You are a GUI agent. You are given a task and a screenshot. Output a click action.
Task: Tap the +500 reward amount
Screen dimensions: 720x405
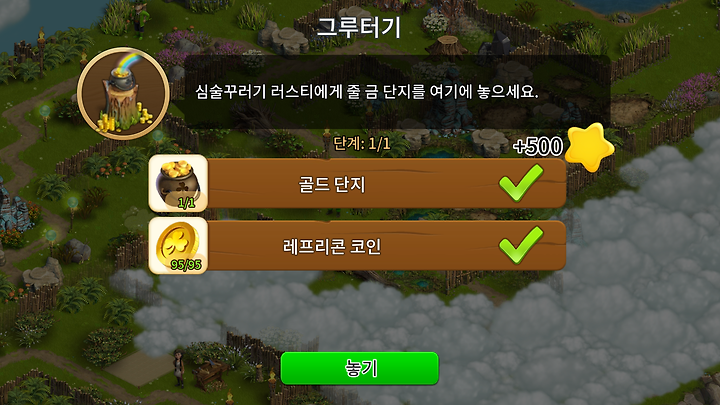click(x=538, y=146)
